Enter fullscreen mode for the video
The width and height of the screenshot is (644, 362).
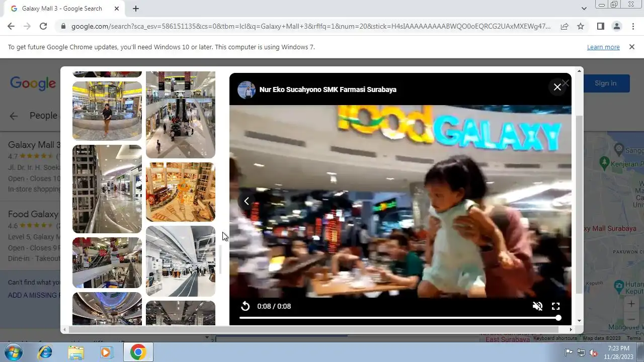pos(556,306)
